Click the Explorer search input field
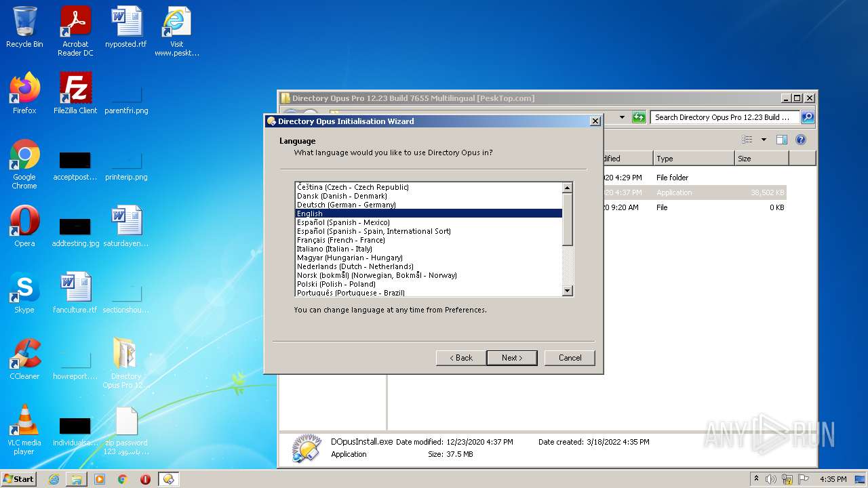The height and width of the screenshot is (488, 868). (x=725, y=117)
